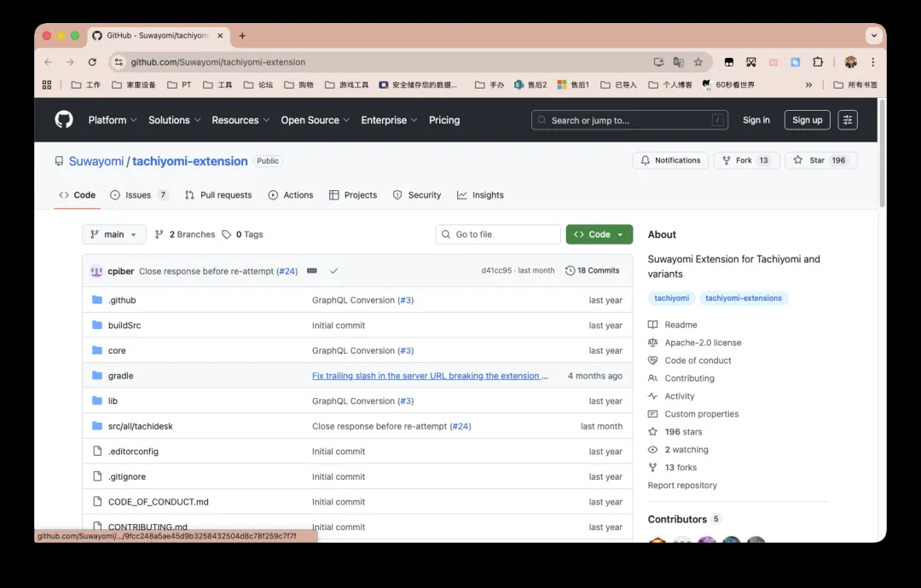This screenshot has height=588, width=921.
Task: Click the Sign up button
Action: click(x=807, y=120)
